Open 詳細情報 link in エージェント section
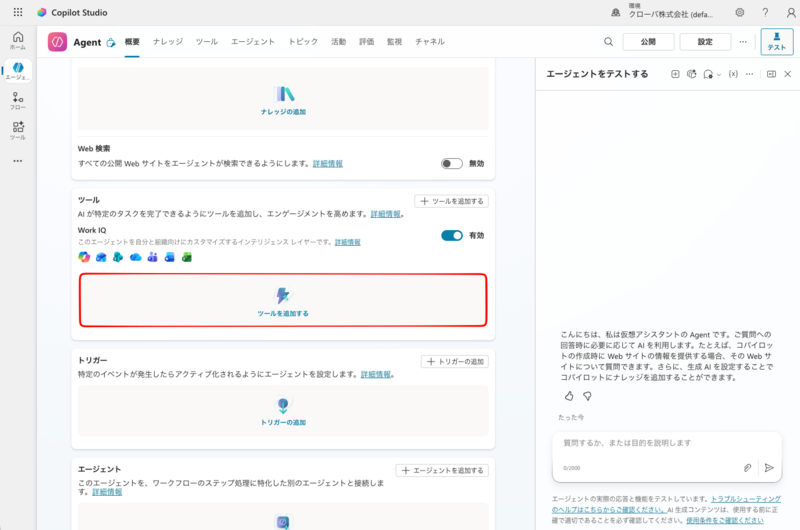800x530 pixels. coord(107,492)
